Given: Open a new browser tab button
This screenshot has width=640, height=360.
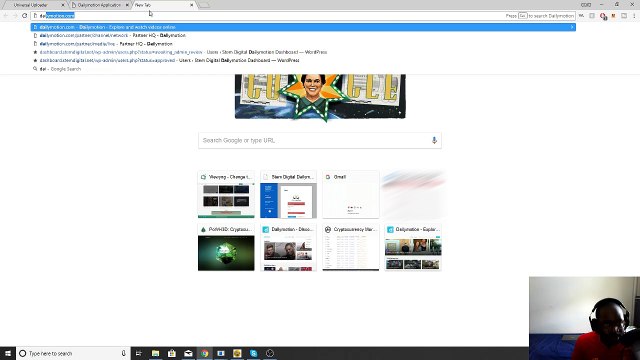Looking at the screenshot, I should click(204, 5).
